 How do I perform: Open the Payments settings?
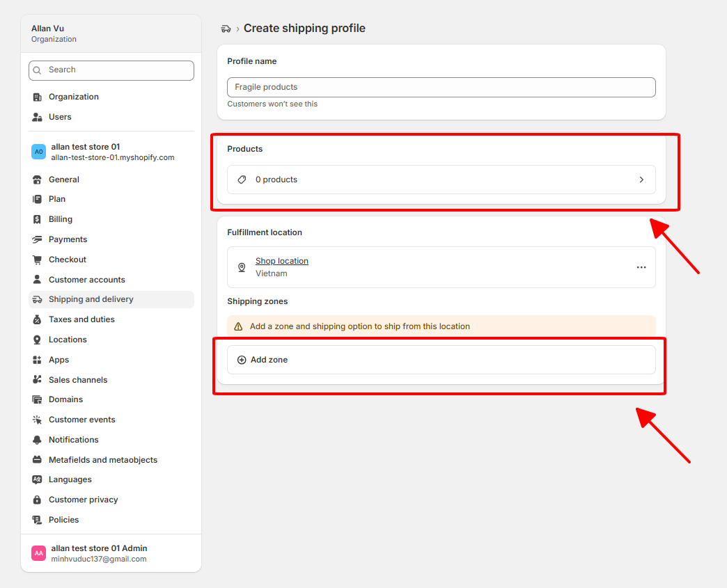coord(111,239)
